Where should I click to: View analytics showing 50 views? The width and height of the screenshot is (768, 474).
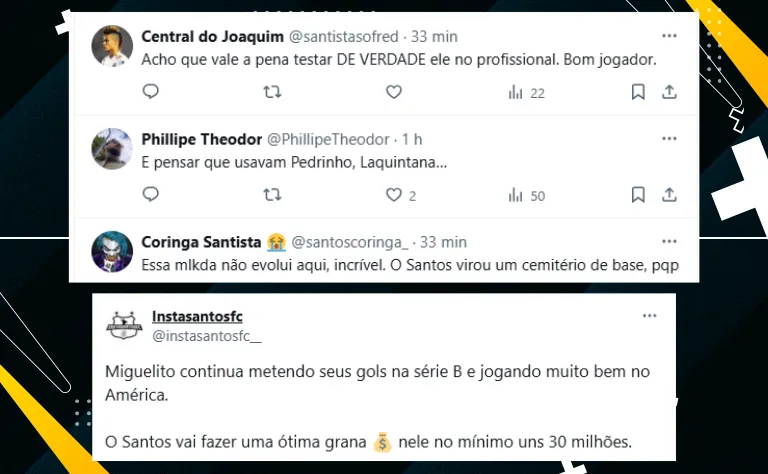[526, 195]
